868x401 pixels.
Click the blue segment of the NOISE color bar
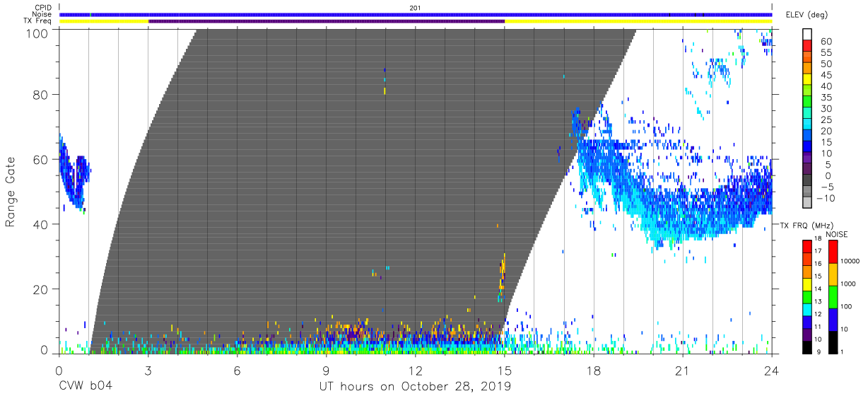[x=833, y=319]
